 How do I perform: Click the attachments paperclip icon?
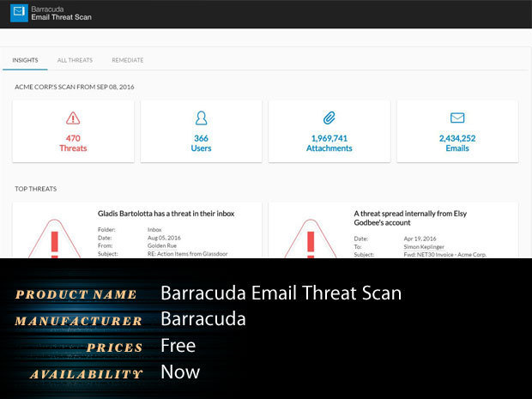coord(329,118)
